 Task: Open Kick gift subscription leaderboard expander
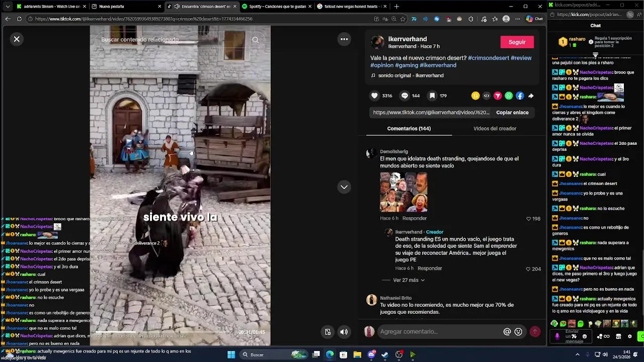click(596, 54)
